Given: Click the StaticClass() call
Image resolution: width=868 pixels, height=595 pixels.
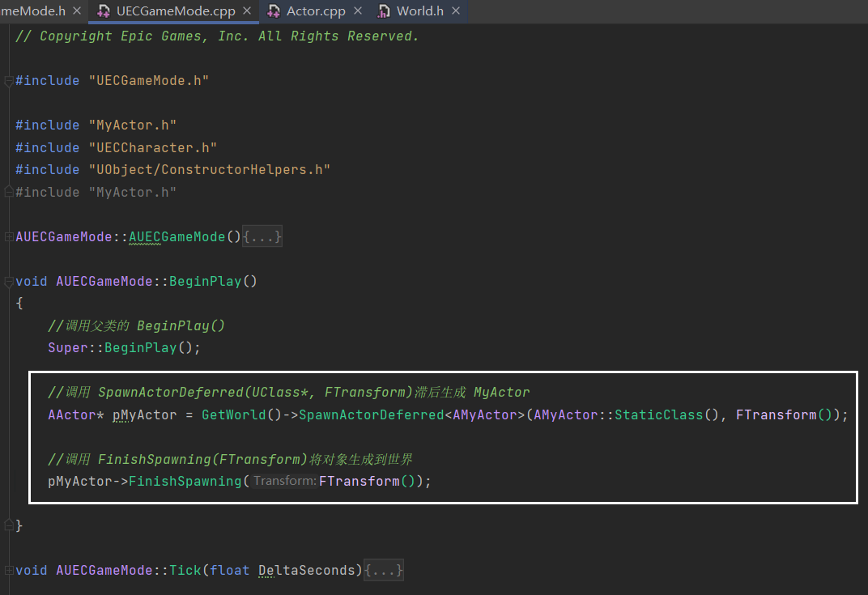Looking at the screenshot, I should (666, 414).
